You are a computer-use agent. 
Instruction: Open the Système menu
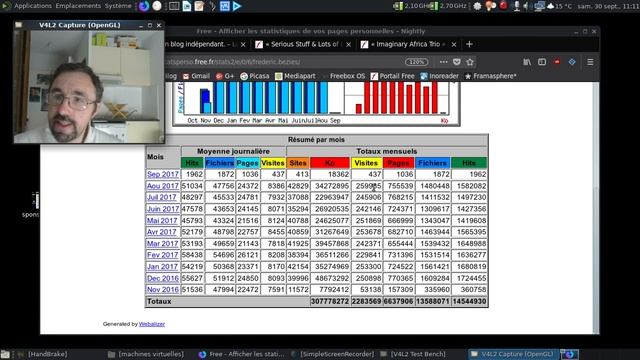pos(118,6)
